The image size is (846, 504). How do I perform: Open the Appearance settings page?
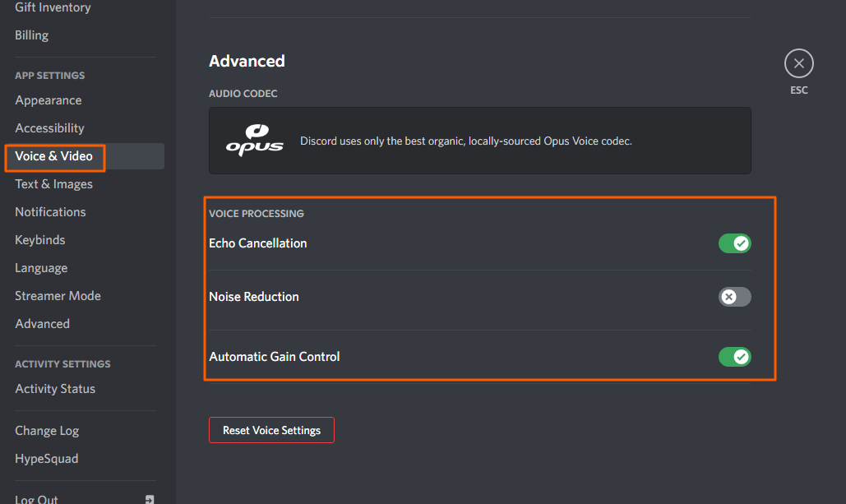(48, 99)
